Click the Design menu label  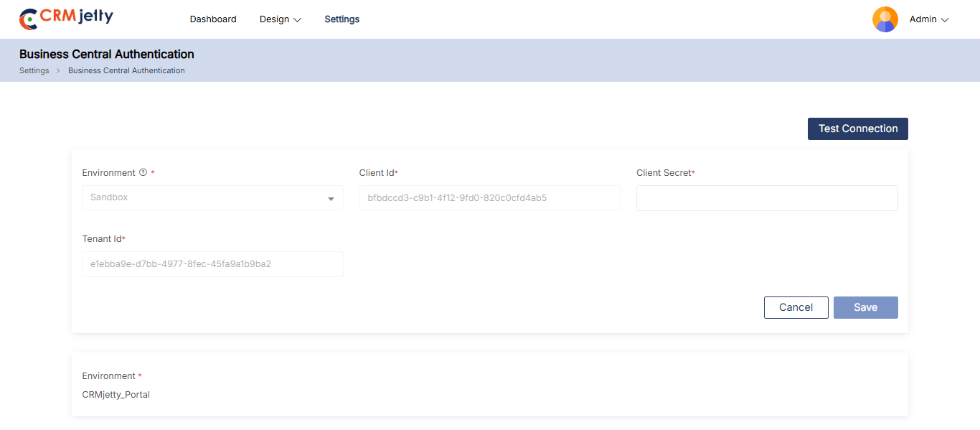coord(274,19)
